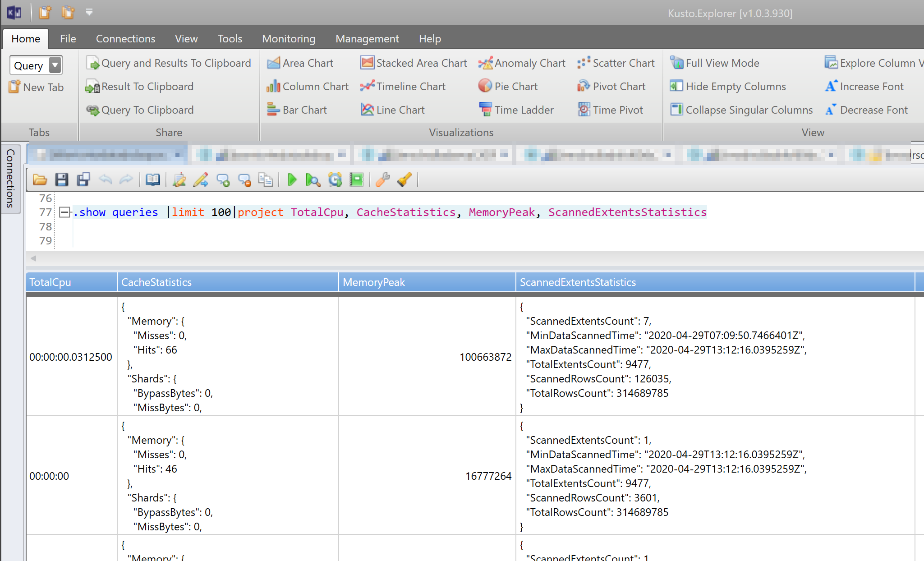Select the Time Pivot visualization

pos(610,110)
